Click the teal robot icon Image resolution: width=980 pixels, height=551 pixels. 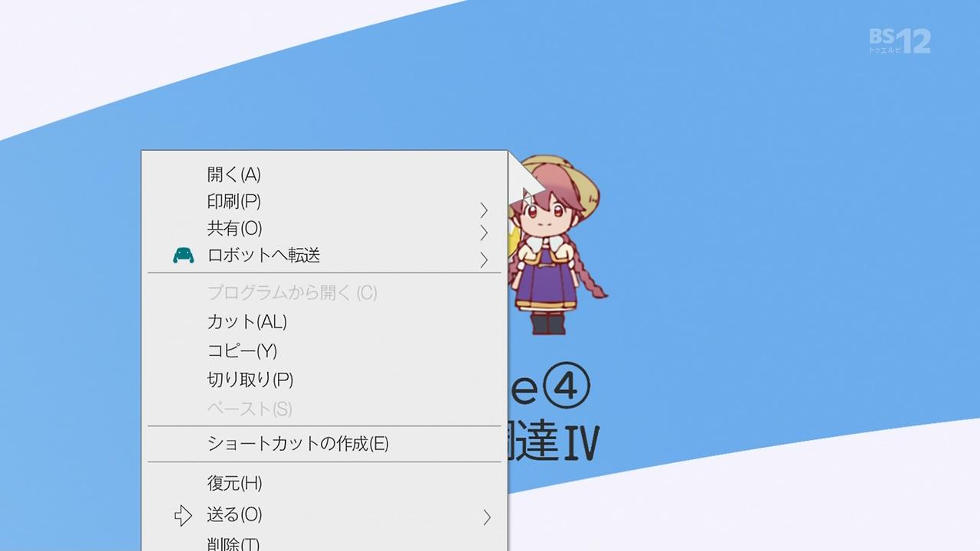(x=183, y=256)
